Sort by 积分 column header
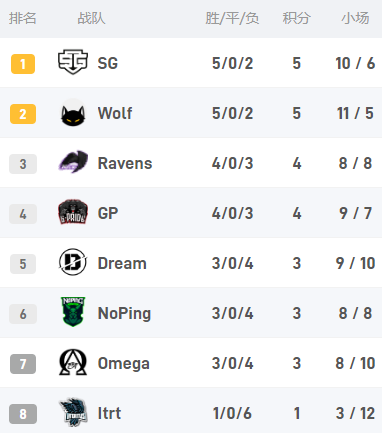The height and width of the screenshot is (433, 382). click(296, 18)
